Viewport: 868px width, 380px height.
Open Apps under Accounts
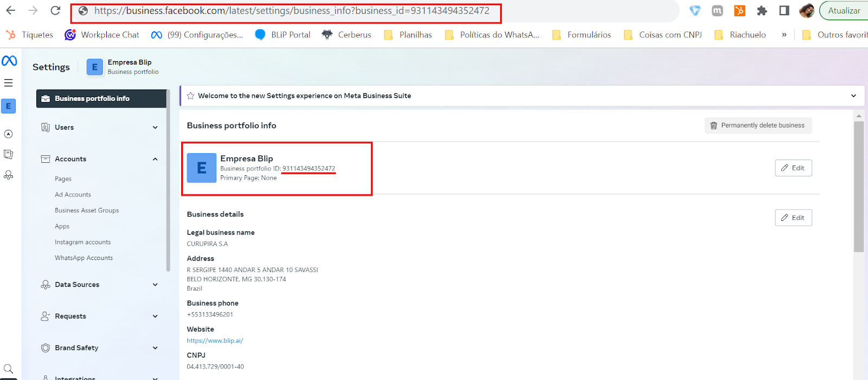click(x=62, y=226)
